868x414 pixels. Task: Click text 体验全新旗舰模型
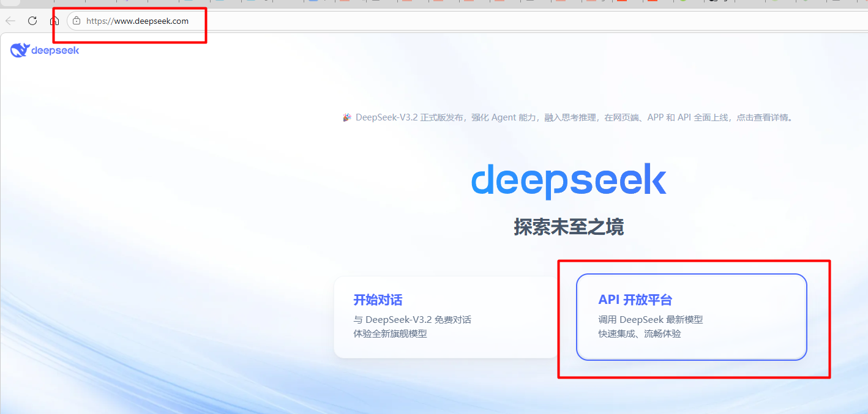(x=390, y=334)
